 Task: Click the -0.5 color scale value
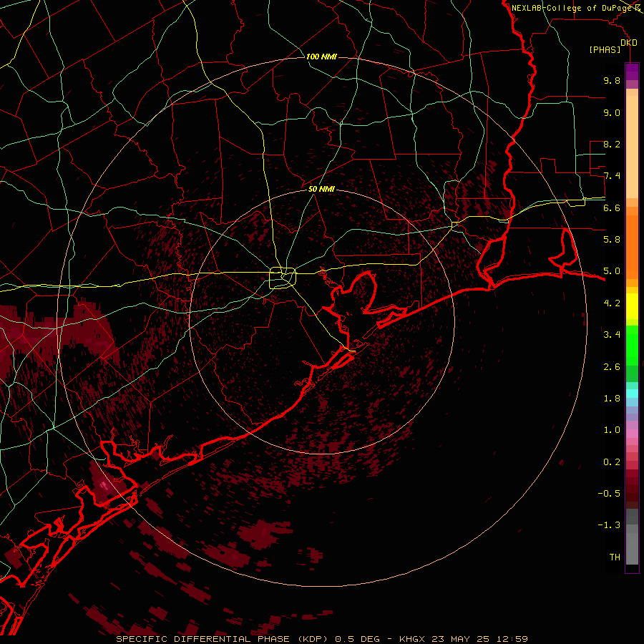tap(609, 494)
